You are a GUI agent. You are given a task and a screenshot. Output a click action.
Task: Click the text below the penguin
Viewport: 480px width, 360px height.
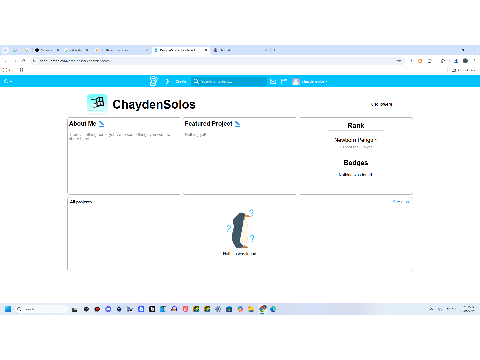point(239,254)
